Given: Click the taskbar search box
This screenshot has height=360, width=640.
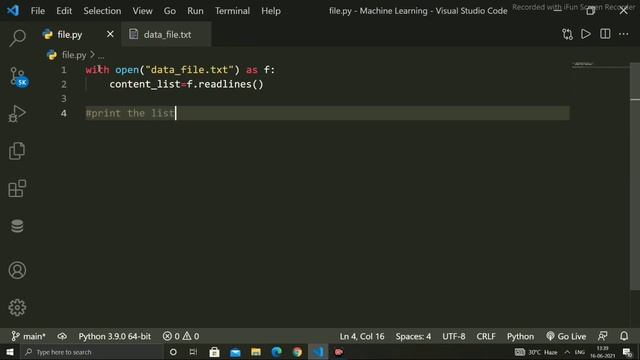Looking at the screenshot, I should click(x=91, y=352).
